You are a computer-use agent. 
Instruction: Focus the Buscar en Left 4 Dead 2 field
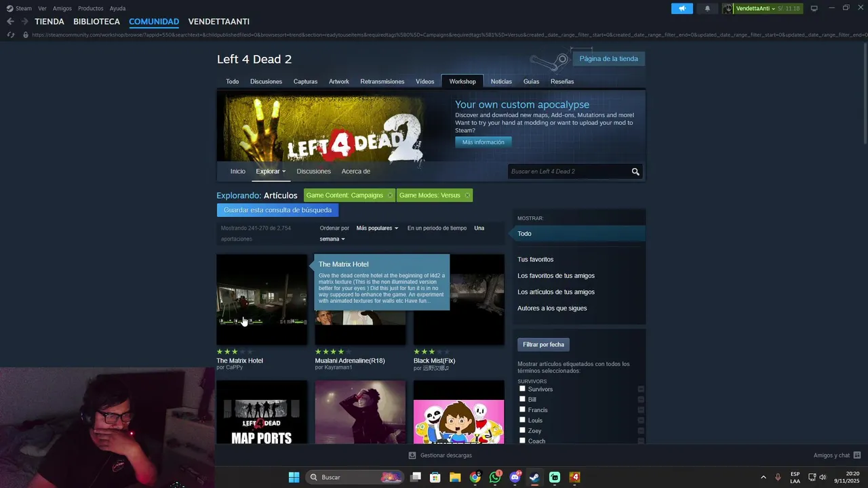tap(568, 171)
